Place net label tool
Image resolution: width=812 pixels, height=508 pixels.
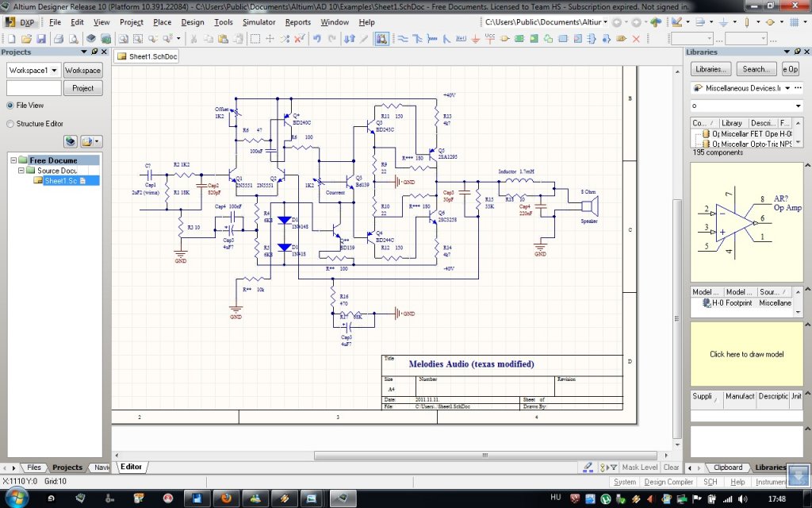461,39
